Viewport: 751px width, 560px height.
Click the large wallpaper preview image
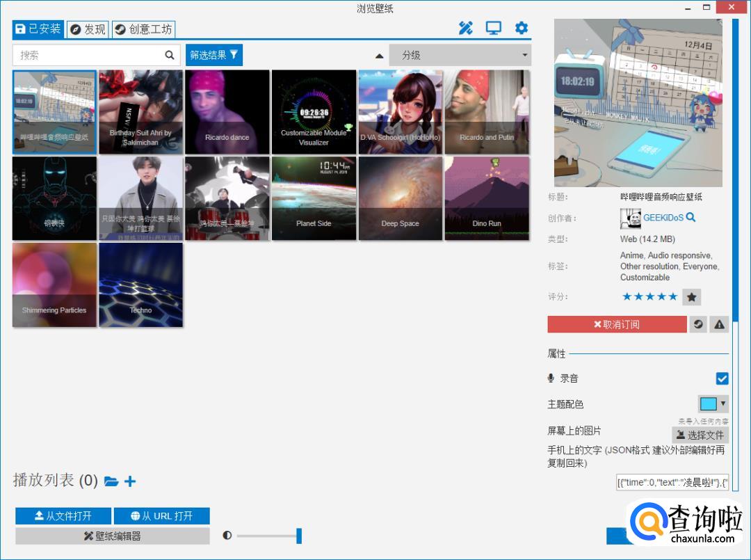(x=638, y=103)
